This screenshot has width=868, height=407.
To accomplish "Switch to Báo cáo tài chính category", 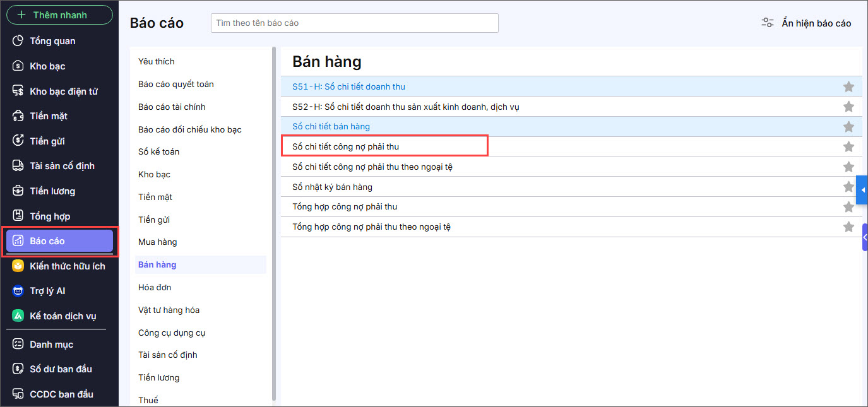I will coord(172,107).
